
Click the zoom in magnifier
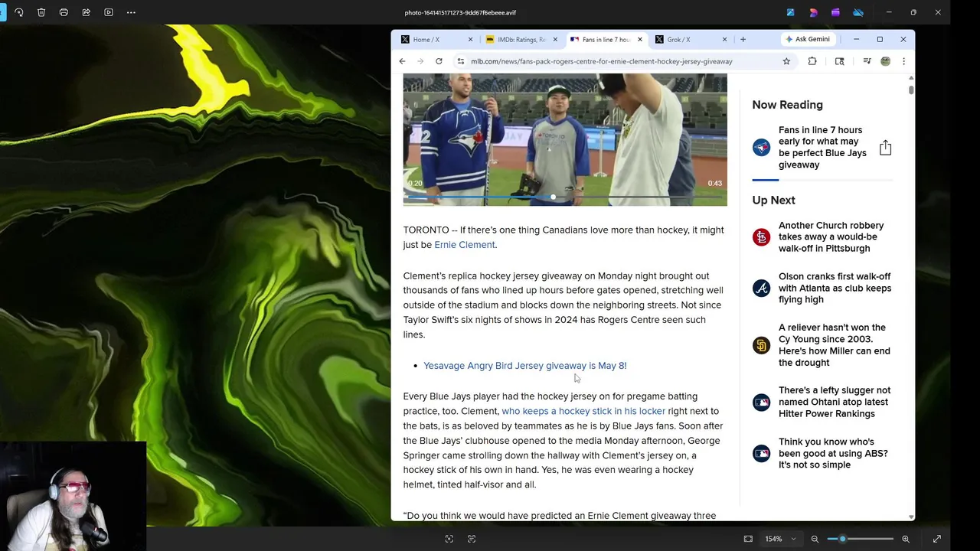coord(906,539)
